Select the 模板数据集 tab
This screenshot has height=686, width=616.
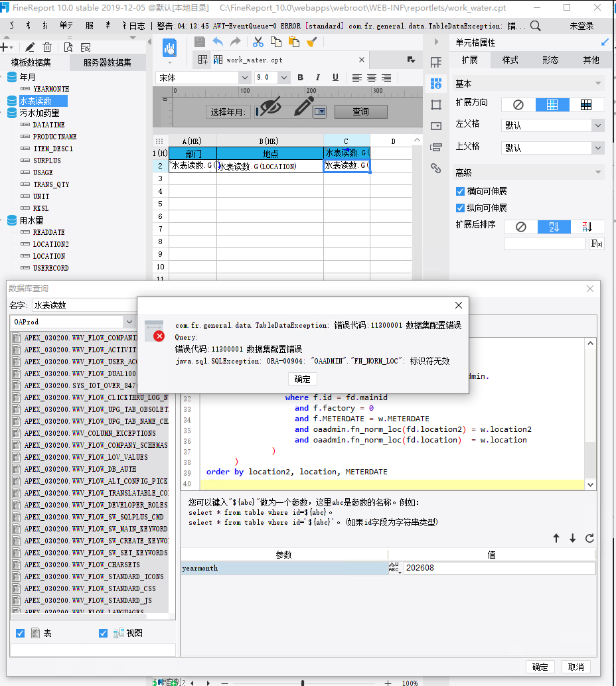[x=31, y=62]
